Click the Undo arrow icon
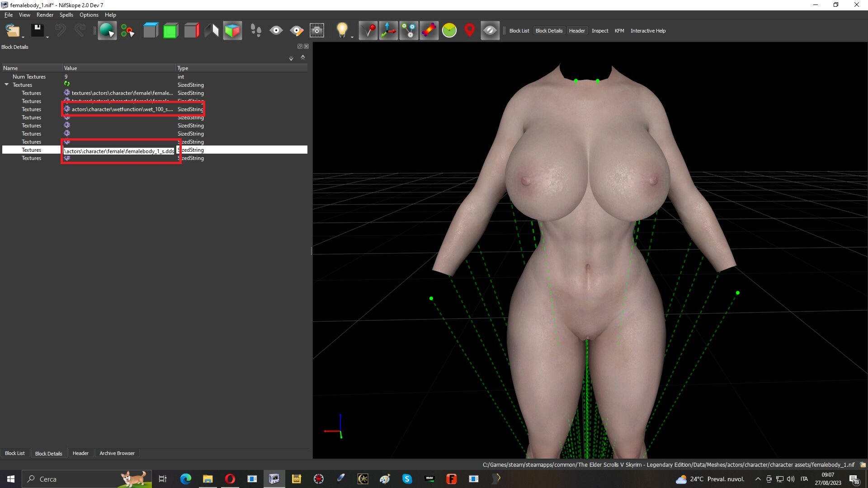 coord(60,31)
